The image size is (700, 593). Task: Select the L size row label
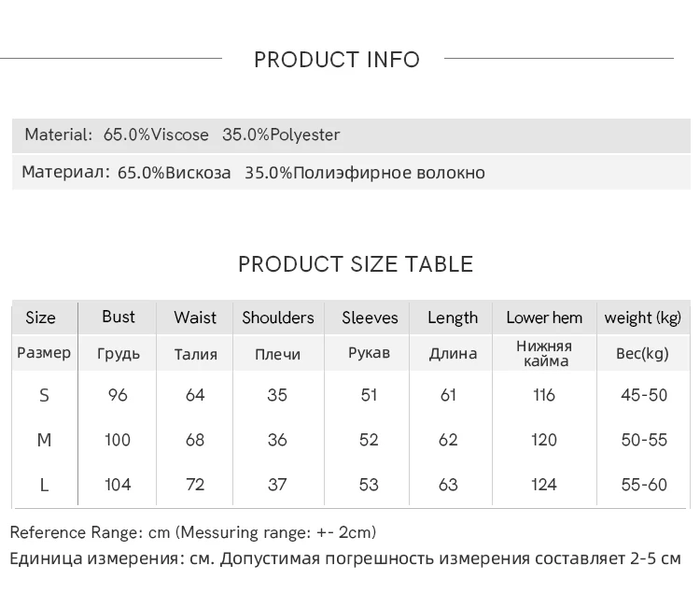(x=44, y=484)
